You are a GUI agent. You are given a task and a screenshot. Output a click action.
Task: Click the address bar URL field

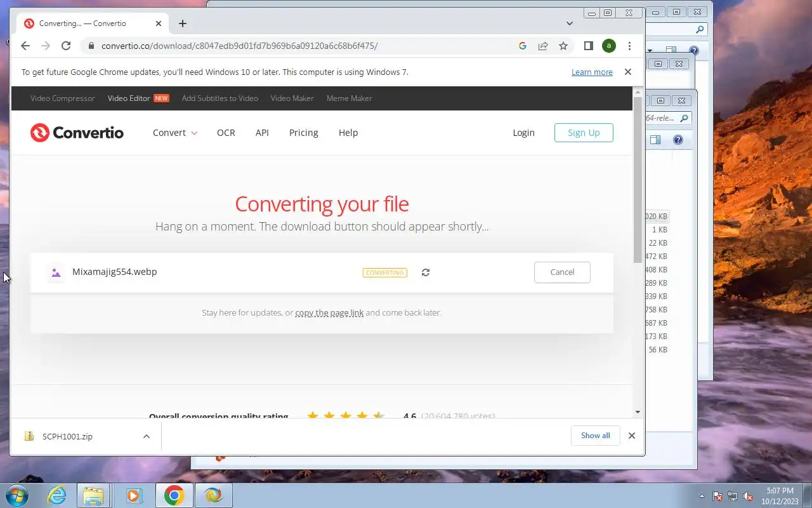(x=304, y=46)
